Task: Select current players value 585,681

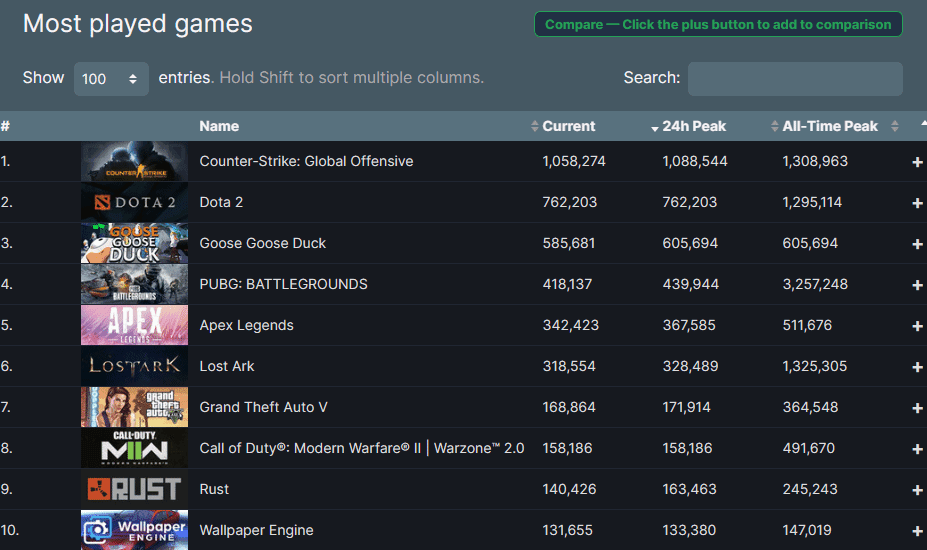Action: [x=569, y=243]
